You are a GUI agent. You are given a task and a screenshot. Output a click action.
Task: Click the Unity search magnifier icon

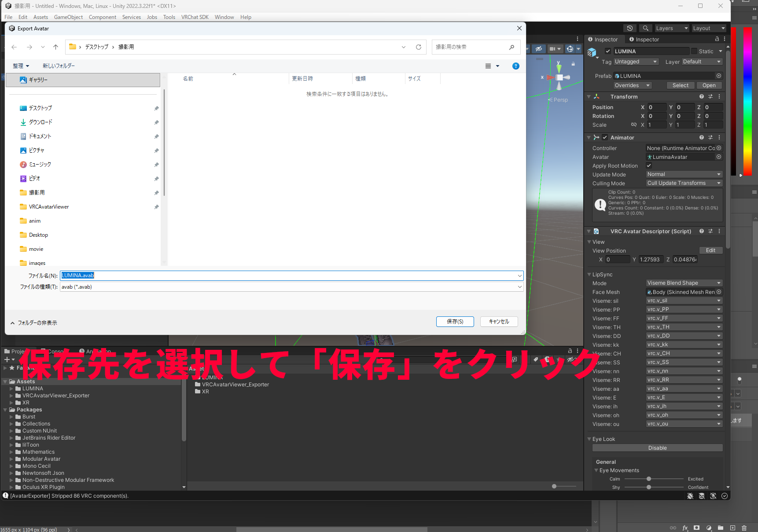click(645, 28)
